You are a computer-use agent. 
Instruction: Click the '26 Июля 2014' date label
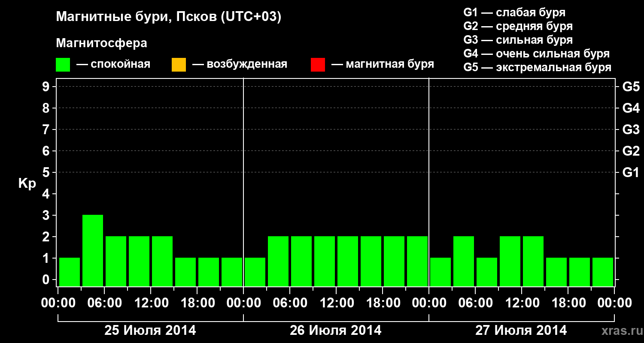[x=336, y=331]
